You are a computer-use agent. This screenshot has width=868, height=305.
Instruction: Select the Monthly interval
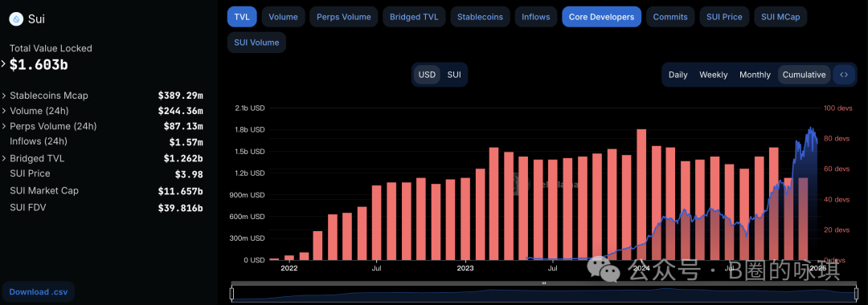point(755,75)
